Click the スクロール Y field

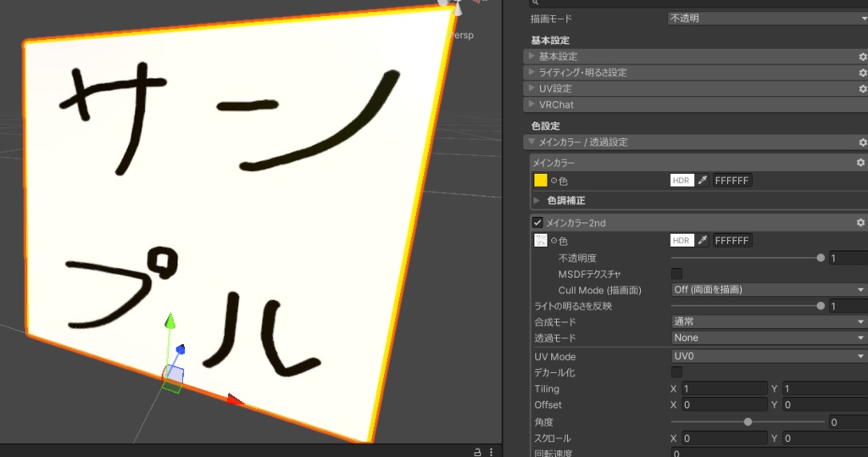[x=825, y=438]
